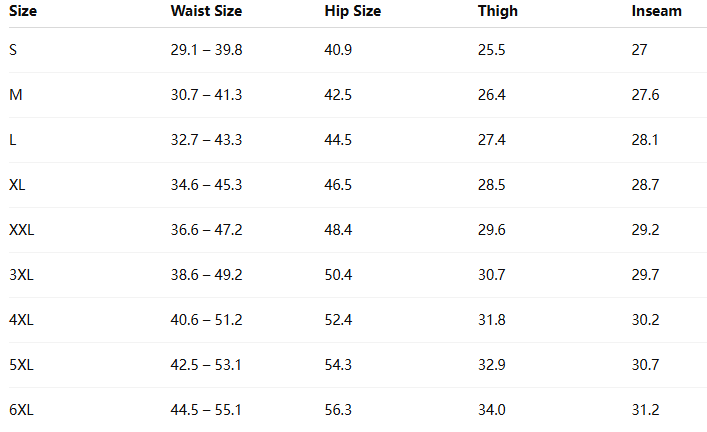This screenshot has height=432, width=707.
Task: Click the Inseam column header
Action: pyautogui.click(x=656, y=11)
